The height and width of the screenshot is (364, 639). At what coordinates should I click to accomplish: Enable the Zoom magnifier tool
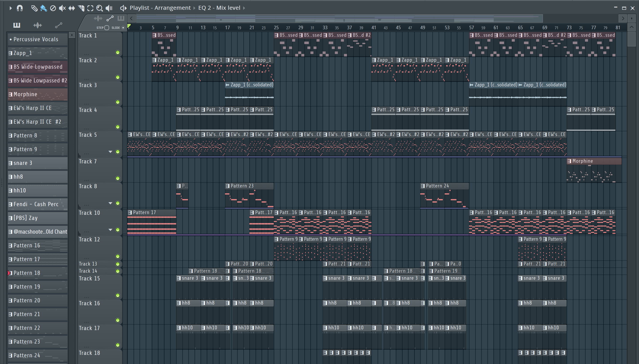pos(99,8)
